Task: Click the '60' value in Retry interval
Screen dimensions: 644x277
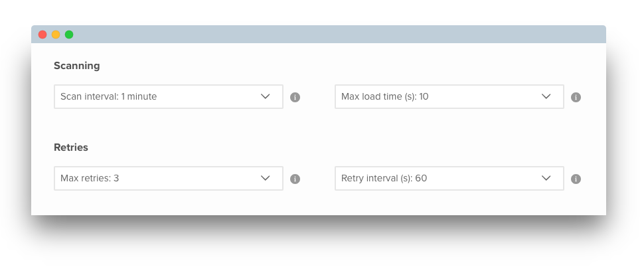Action: click(x=421, y=179)
